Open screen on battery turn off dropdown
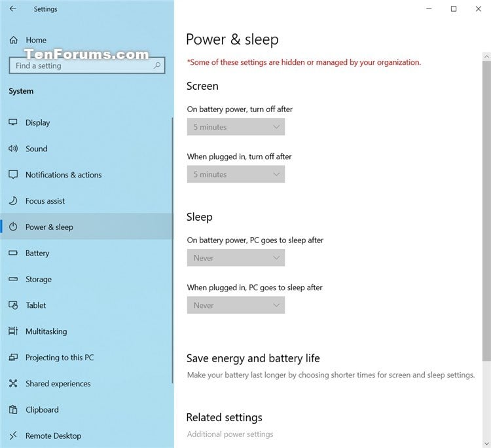 [x=236, y=127]
